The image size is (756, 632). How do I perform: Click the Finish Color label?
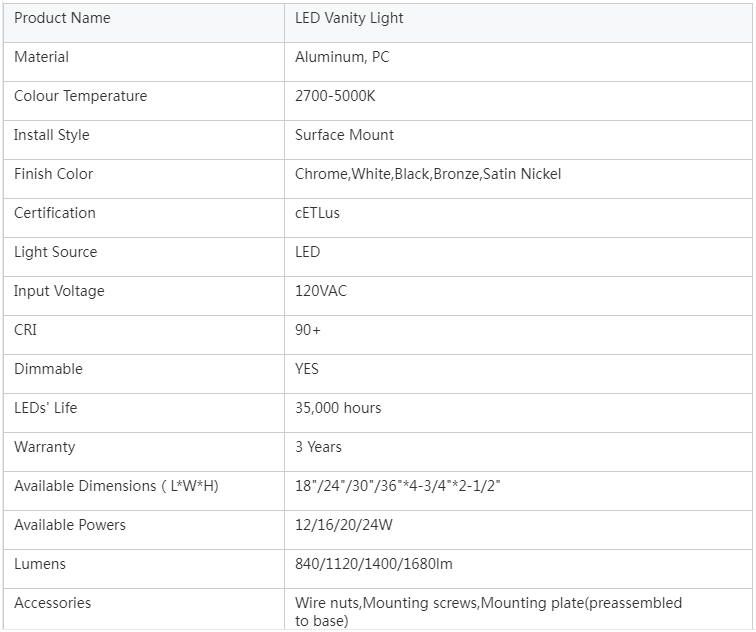pos(54,174)
